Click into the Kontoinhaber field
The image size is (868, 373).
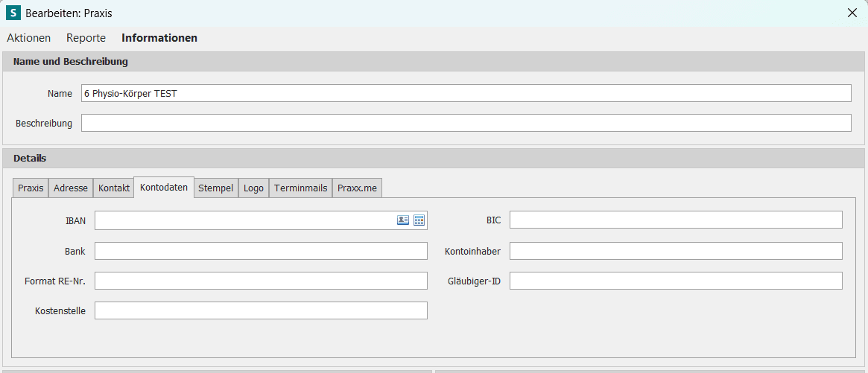tap(676, 251)
